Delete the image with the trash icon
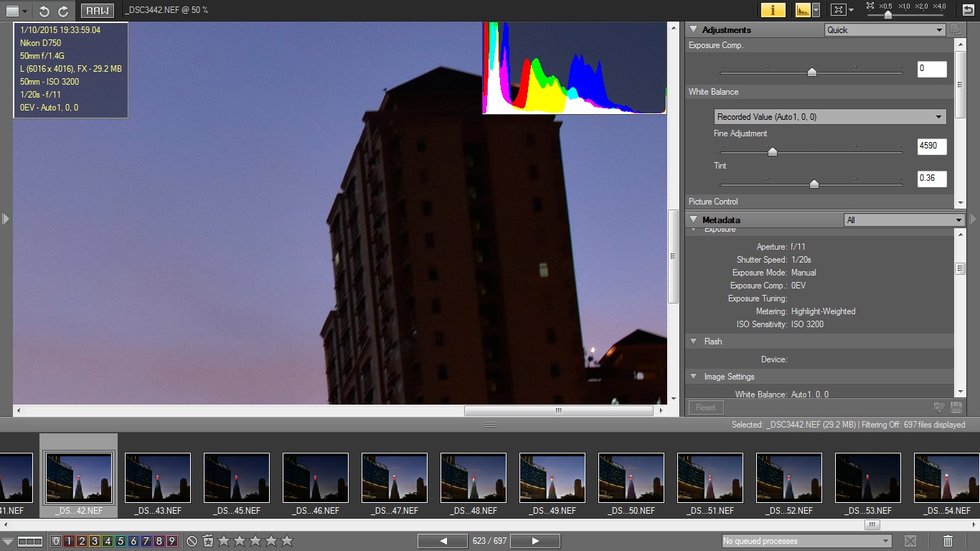Screen dimensions: 980x551 948,541
